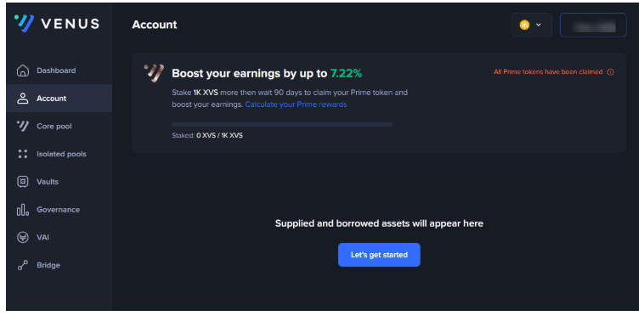Image resolution: width=644 pixels, height=316 pixels.
Task: Open the Isolated pools menu item
Action: point(59,154)
